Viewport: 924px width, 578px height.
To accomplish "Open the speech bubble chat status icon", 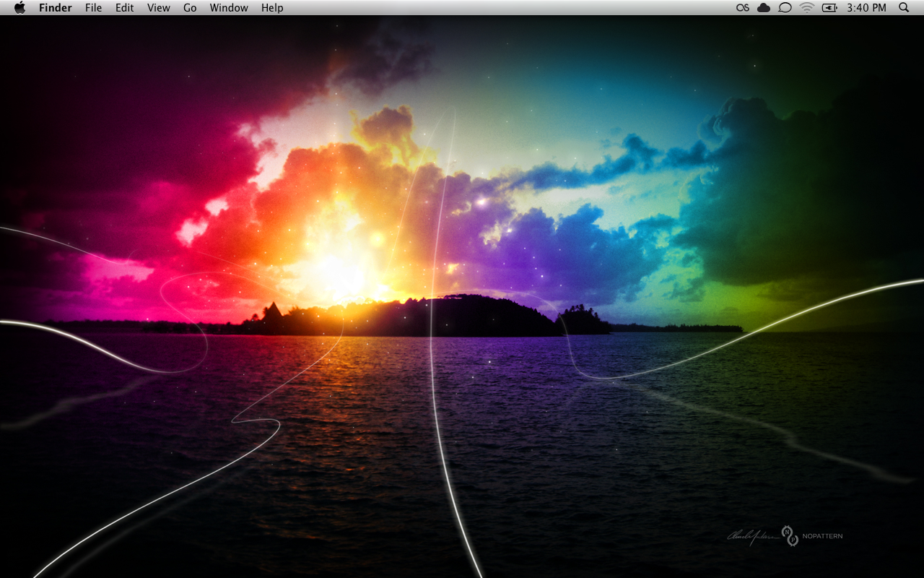I will coord(785,8).
